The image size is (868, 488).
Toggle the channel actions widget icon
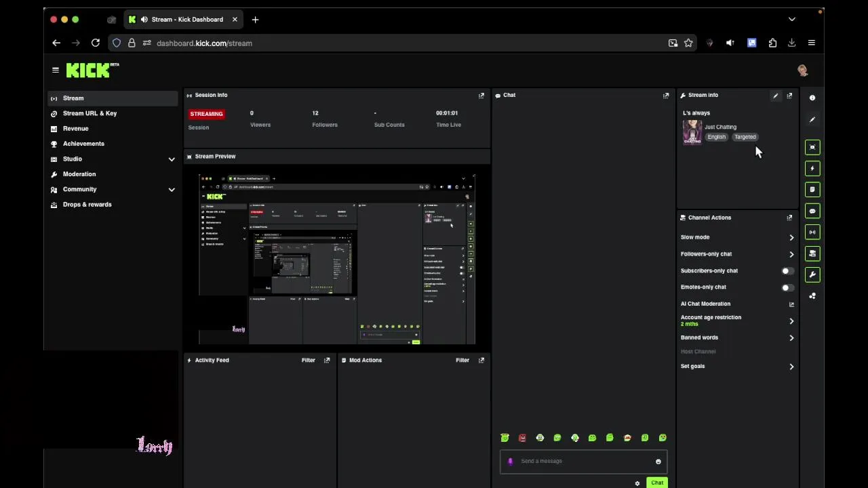(x=812, y=253)
